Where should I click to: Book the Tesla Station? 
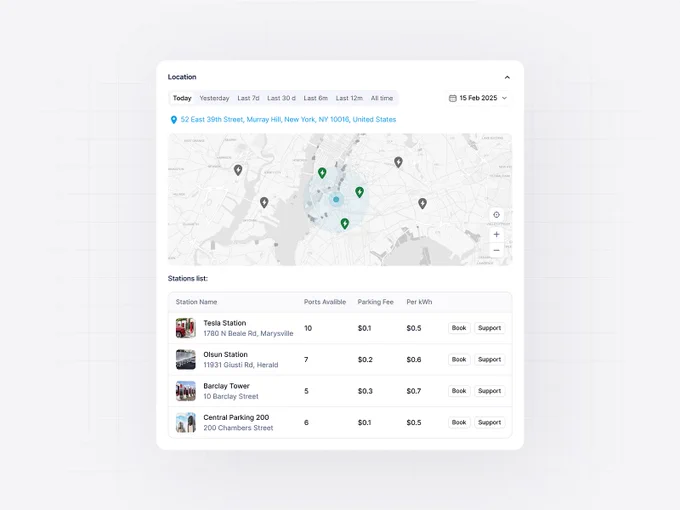coord(459,328)
